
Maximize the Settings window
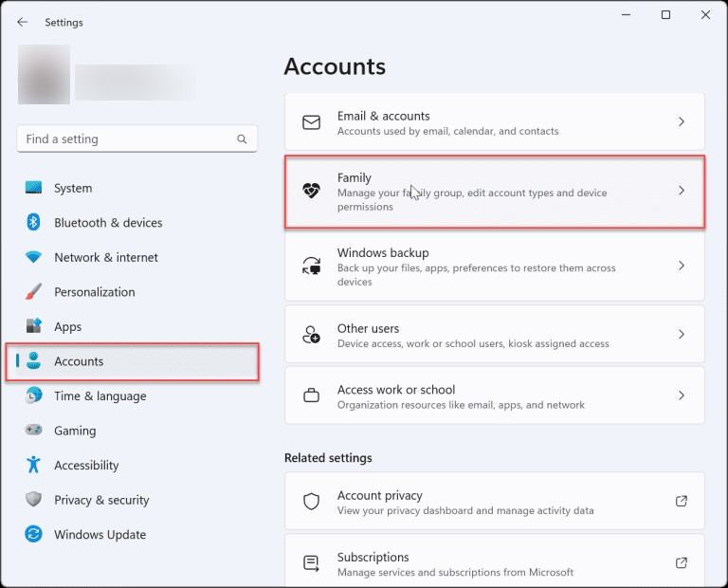[x=665, y=15]
